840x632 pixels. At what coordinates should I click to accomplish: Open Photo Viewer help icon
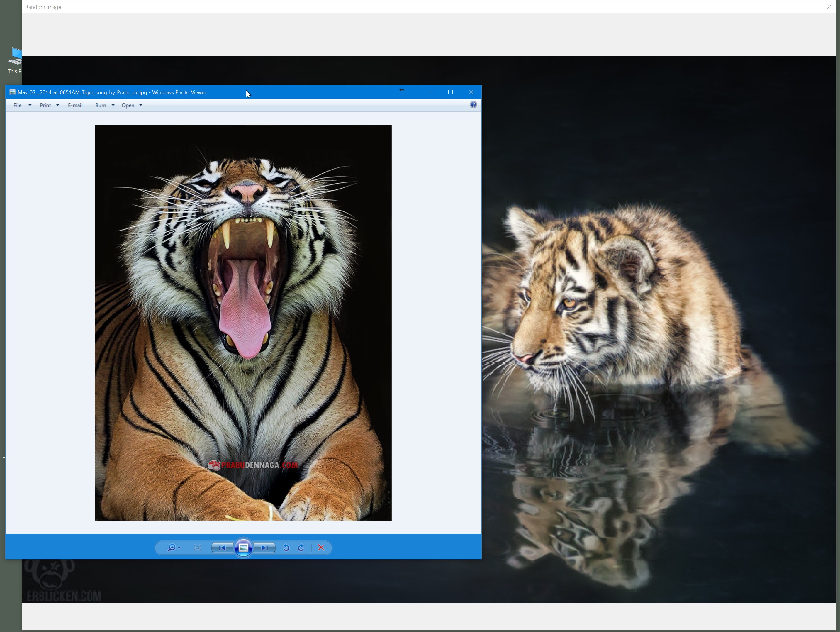(x=473, y=105)
